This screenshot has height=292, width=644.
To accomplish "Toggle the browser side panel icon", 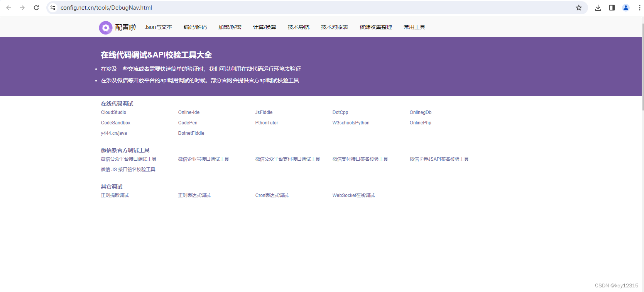I will coord(612,8).
